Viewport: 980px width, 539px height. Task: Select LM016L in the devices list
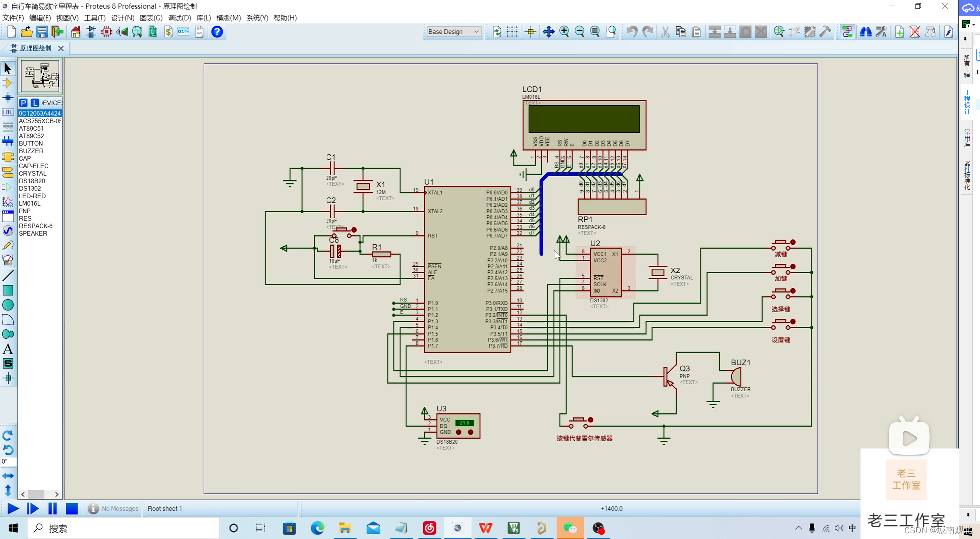click(x=30, y=203)
